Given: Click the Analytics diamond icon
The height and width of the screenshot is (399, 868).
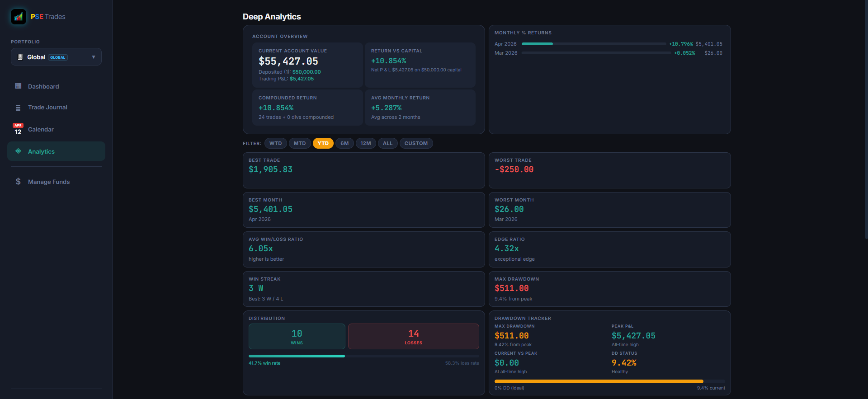Looking at the screenshot, I should (x=18, y=151).
